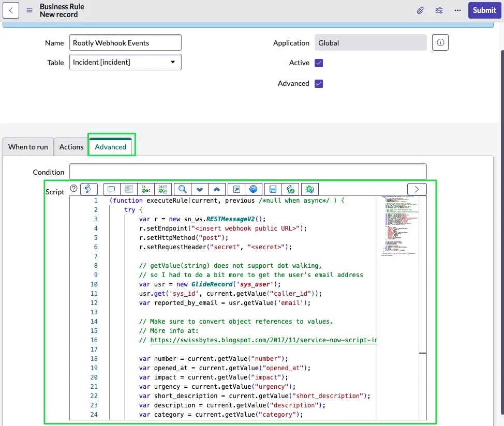Run the syntax check icon
The width and height of the screenshot is (504, 426).
point(290,189)
